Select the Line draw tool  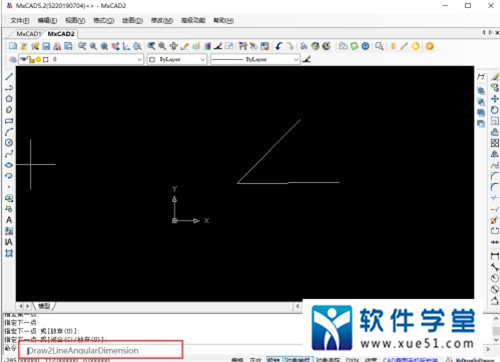[x=9, y=77]
